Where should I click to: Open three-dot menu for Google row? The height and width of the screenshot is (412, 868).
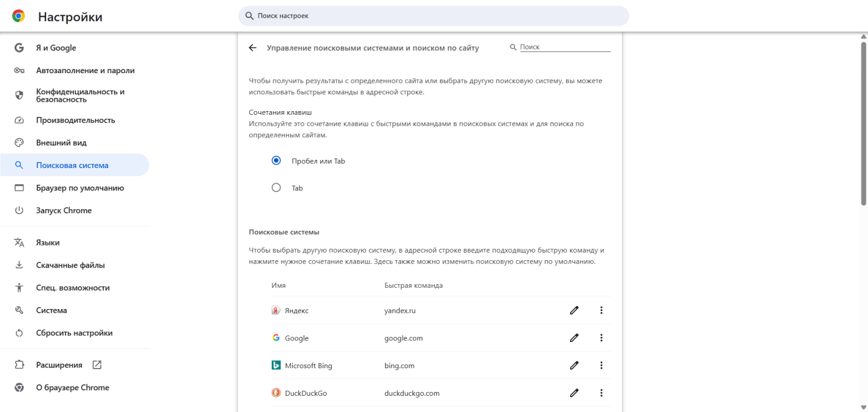point(601,338)
